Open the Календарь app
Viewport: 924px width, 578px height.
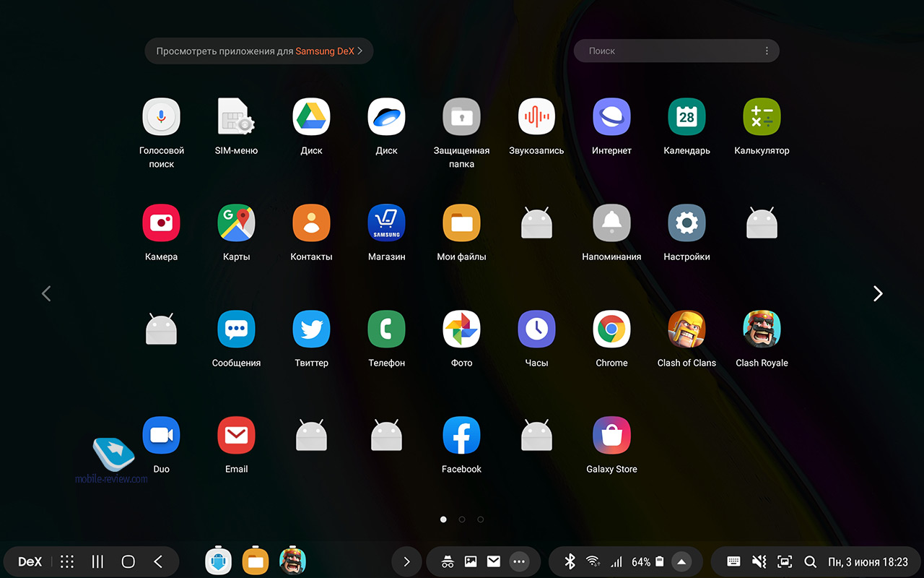pyautogui.click(x=687, y=117)
